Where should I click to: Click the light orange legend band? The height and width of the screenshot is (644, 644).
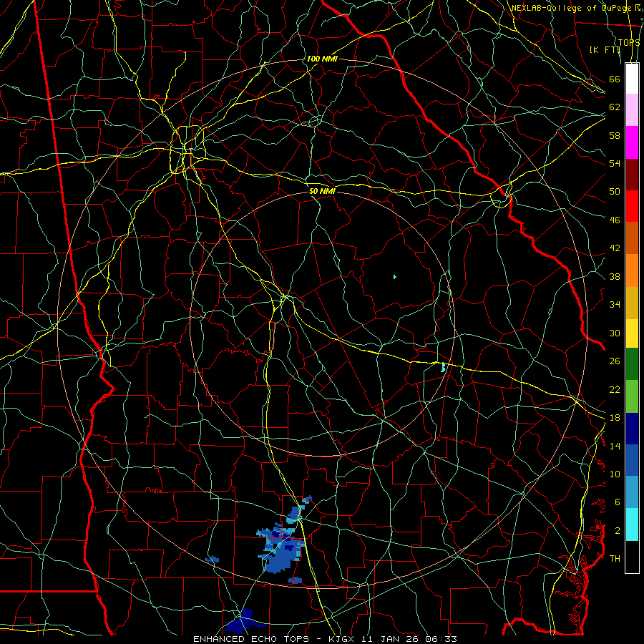[632, 270]
